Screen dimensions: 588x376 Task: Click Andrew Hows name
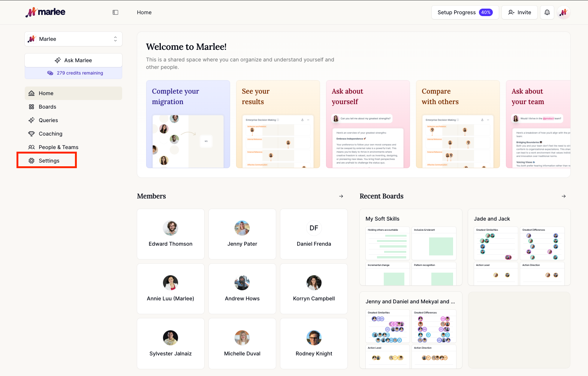[x=242, y=298]
